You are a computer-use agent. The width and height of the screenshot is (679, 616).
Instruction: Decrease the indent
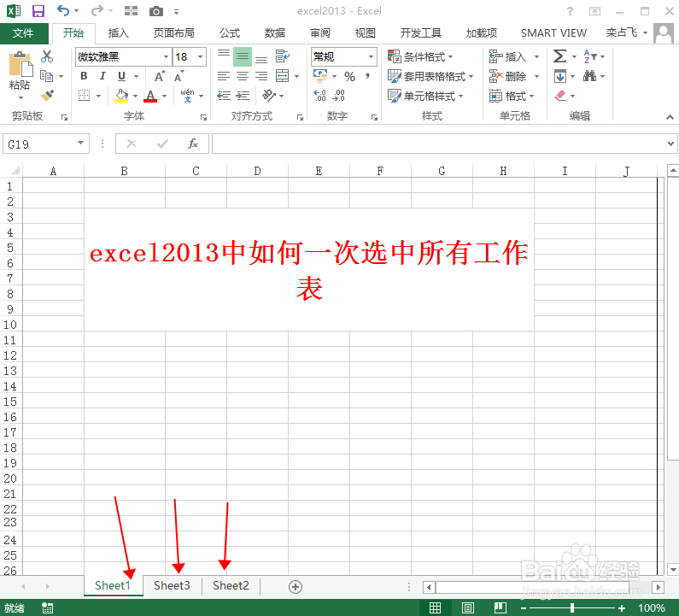coord(224,96)
